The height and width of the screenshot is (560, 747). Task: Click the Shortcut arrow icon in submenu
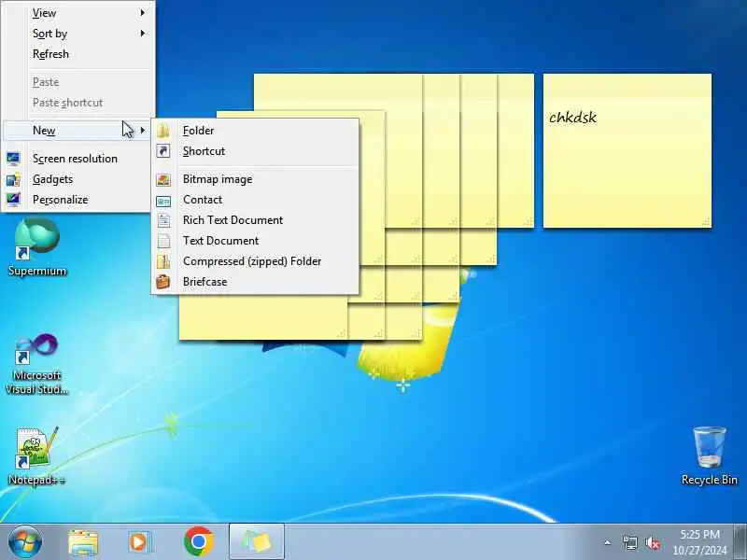[163, 151]
